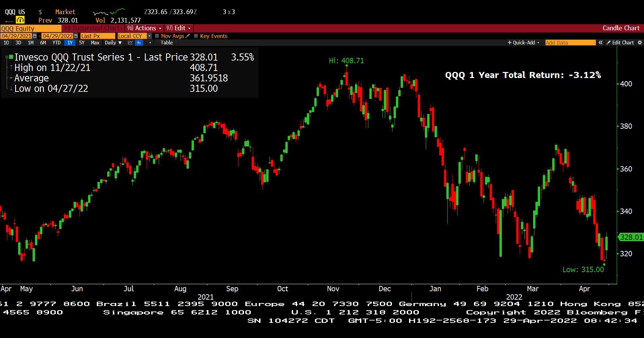
Task: Click the 3.55% change value
Action: point(242,57)
